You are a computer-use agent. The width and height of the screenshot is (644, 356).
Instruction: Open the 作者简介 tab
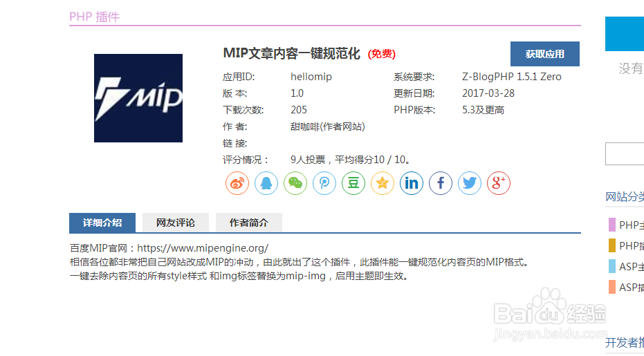click(249, 223)
